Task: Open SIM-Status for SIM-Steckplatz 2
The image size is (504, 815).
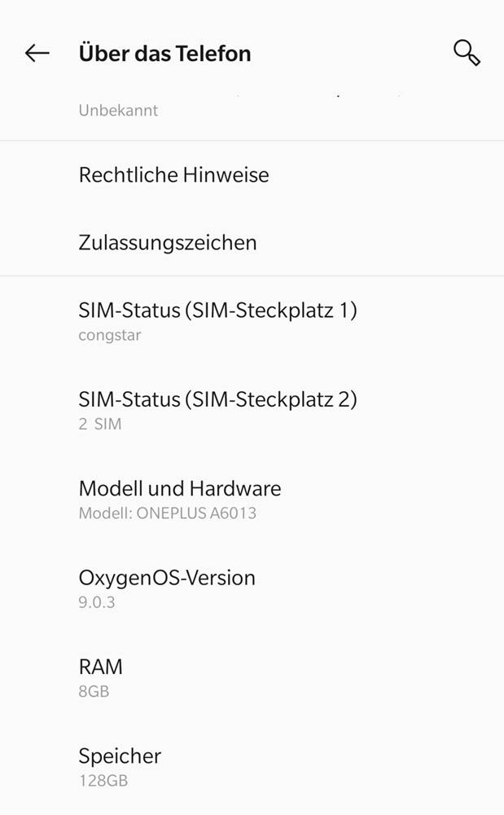Action: pyautogui.click(x=217, y=399)
